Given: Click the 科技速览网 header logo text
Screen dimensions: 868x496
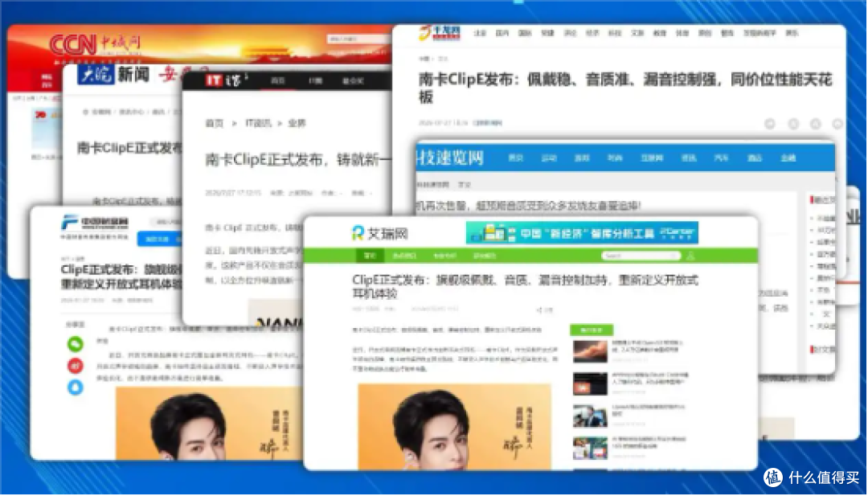Looking at the screenshot, I should coord(451,158).
